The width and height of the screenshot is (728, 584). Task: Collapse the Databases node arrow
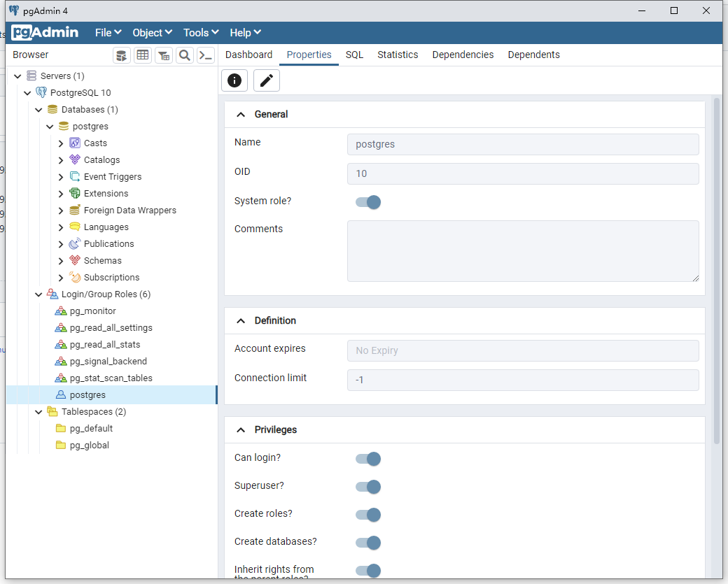pos(38,110)
